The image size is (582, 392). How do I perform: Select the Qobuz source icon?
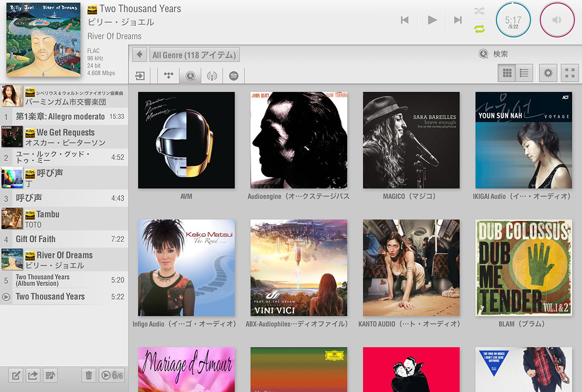pos(191,76)
